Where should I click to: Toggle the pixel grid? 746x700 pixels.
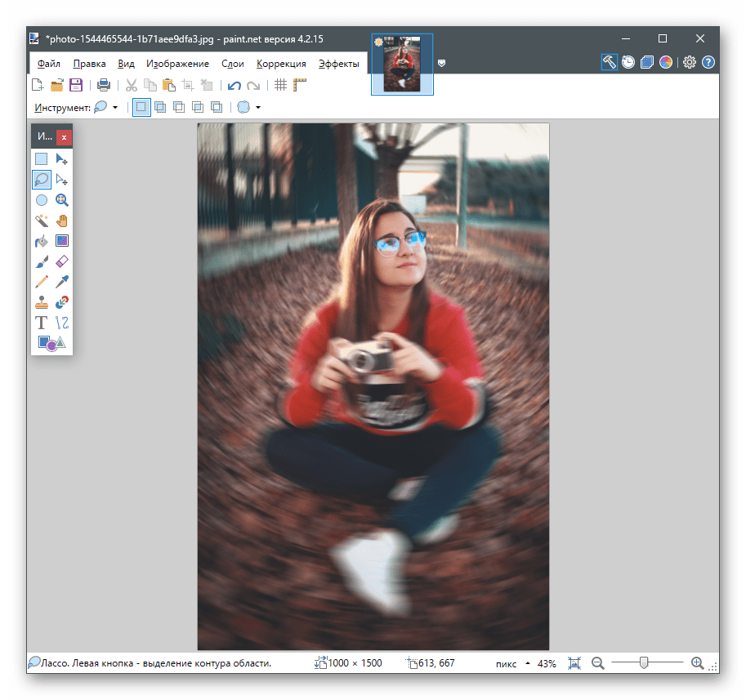(281, 85)
